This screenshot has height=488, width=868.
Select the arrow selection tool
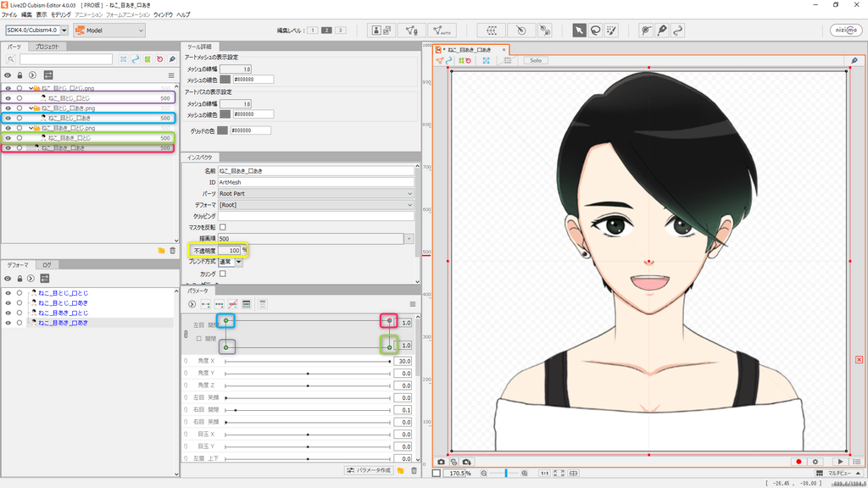pos(579,30)
